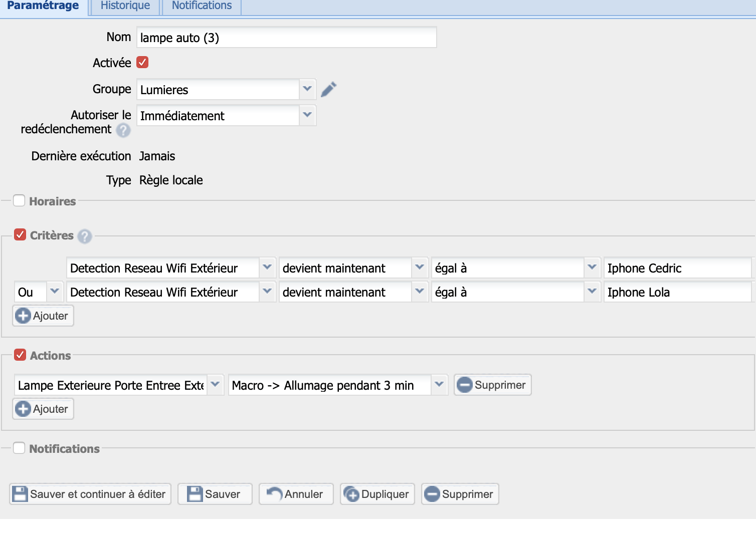Remove the Lampe Exterieure action with Supprimer

pyautogui.click(x=492, y=385)
